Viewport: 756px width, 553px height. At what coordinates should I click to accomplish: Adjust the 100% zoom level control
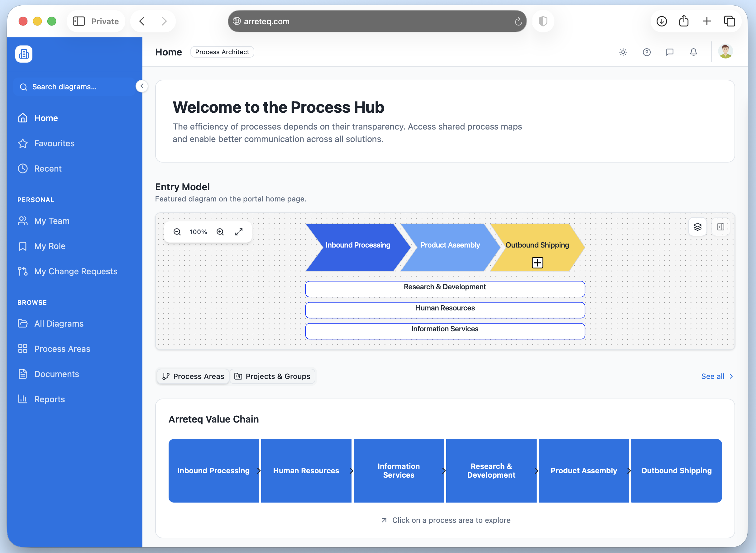click(x=198, y=231)
